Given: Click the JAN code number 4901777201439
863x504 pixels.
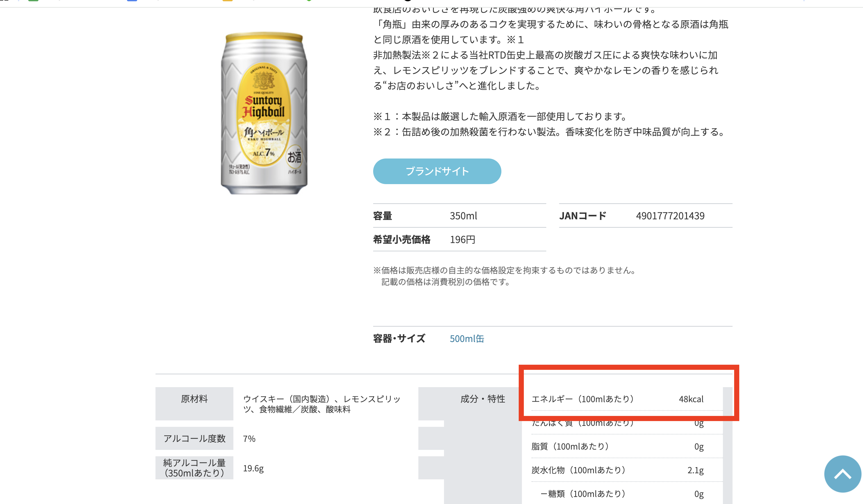Looking at the screenshot, I should 670,216.
